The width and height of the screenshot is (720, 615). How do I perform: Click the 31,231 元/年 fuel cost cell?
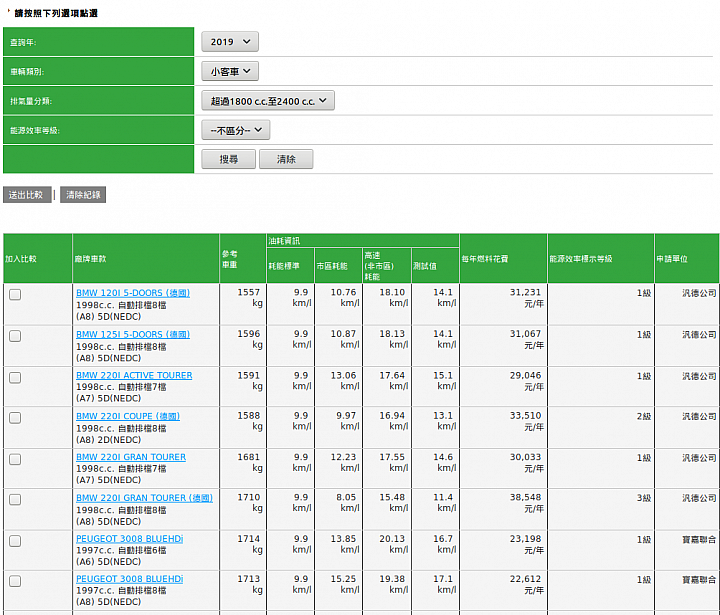tap(503, 304)
